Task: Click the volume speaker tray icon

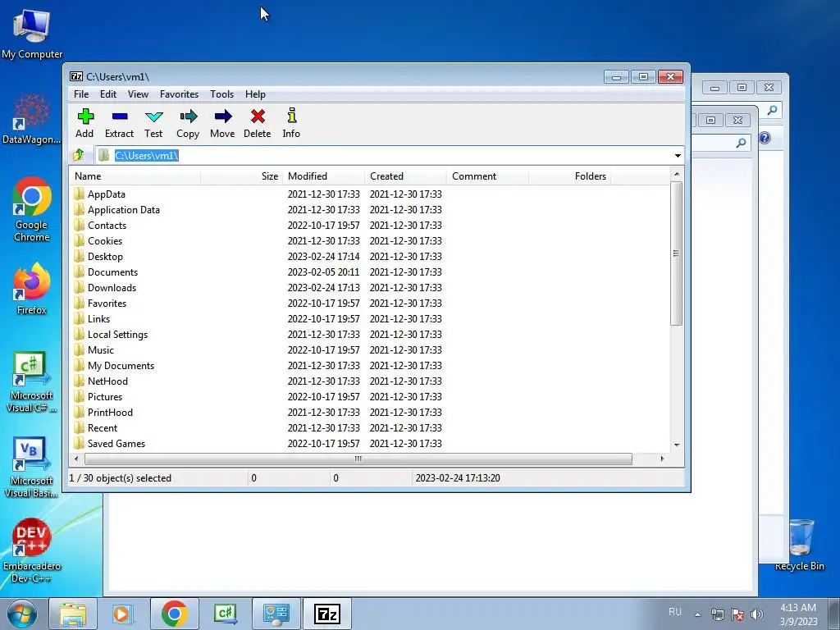Action: pyautogui.click(x=757, y=614)
